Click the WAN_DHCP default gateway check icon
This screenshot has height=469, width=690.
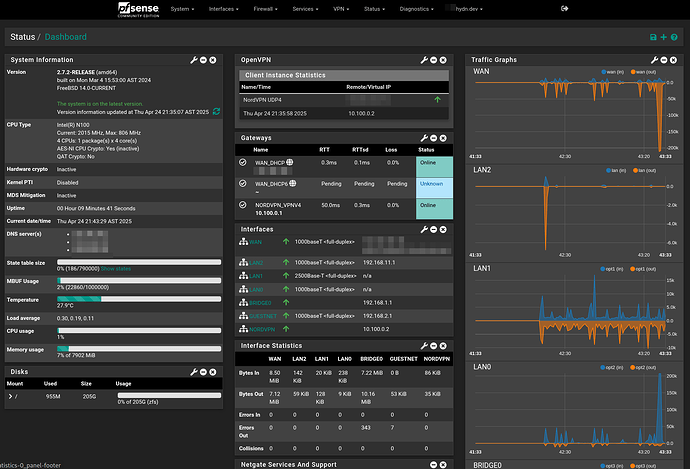click(x=242, y=162)
